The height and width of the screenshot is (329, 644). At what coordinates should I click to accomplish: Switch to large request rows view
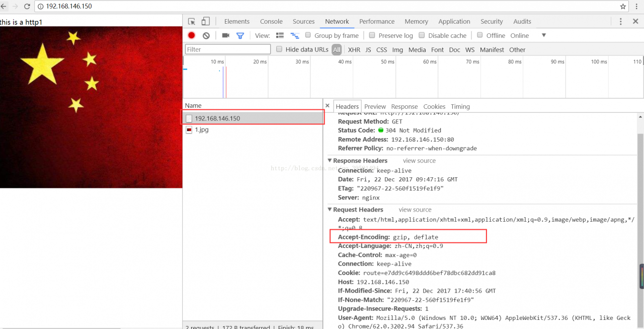click(x=280, y=35)
